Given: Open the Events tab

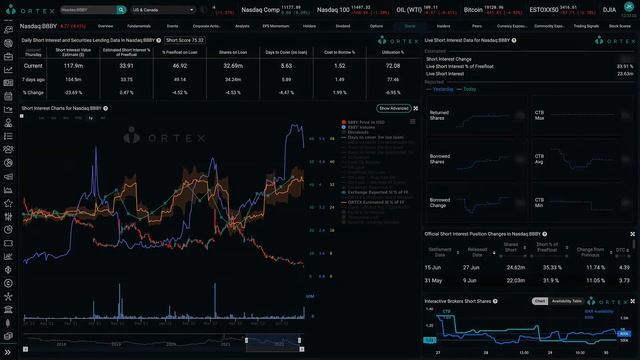Looking at the screenshot, I should [172, 26].
